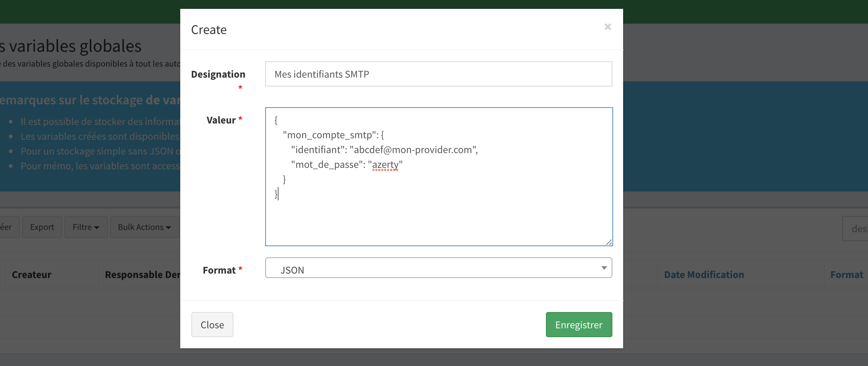The height and width of the screenshot is (366, 868).
Task: Click the Enregistrer button
Action: (x=579, y=325)
